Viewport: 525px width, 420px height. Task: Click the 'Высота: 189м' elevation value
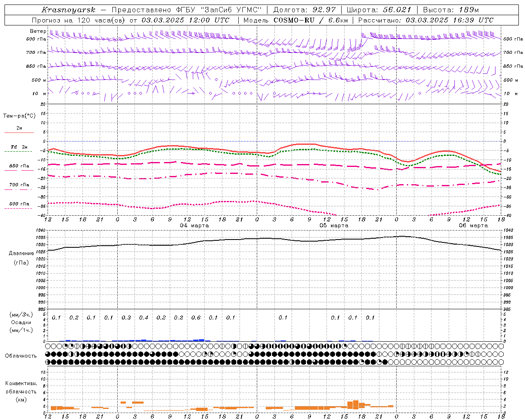click(450, 10)
